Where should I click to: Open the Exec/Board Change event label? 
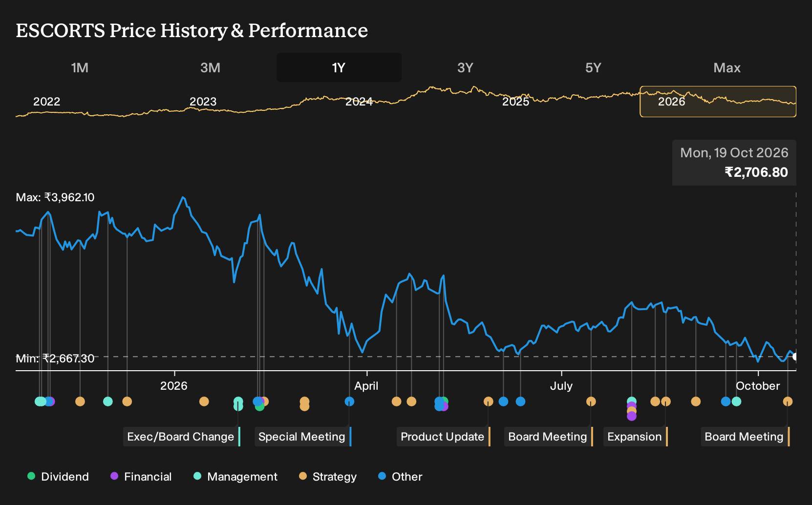pyautogui.click(x=182, y=437)
